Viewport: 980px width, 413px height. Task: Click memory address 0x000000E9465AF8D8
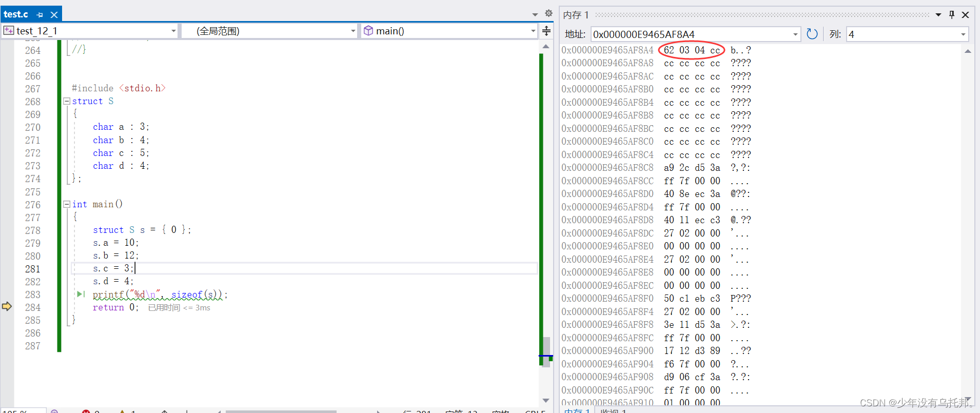coord(607,220)
